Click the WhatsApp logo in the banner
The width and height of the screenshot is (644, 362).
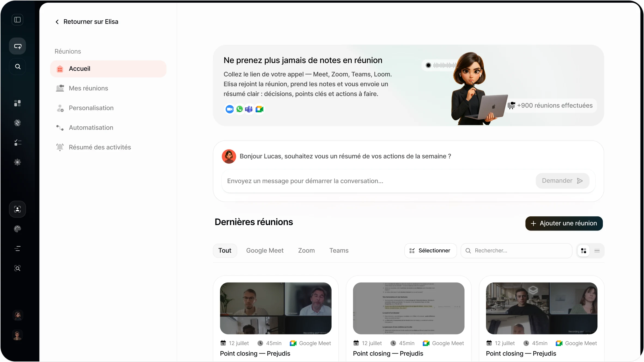tap(239, 109)
